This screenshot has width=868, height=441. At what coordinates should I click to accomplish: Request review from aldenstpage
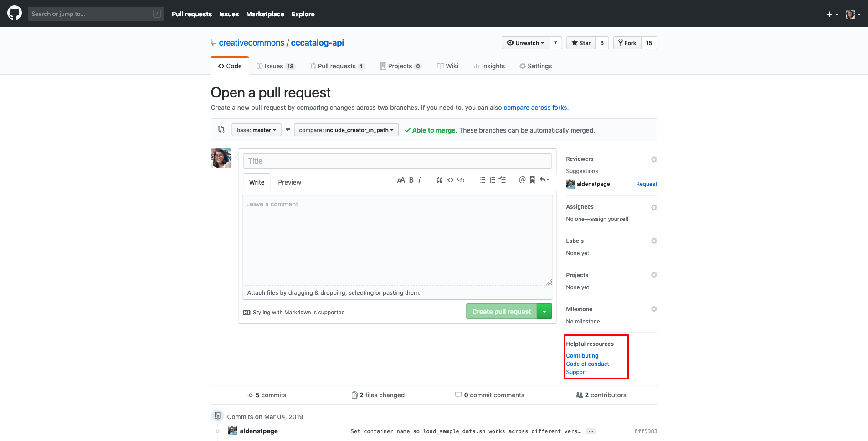(x=647, y=184)
